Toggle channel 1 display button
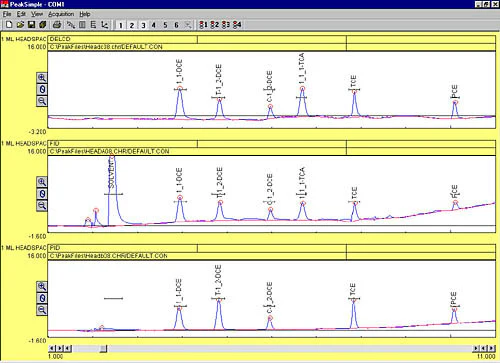The image size is (500, 363). (x=121, y=25)
